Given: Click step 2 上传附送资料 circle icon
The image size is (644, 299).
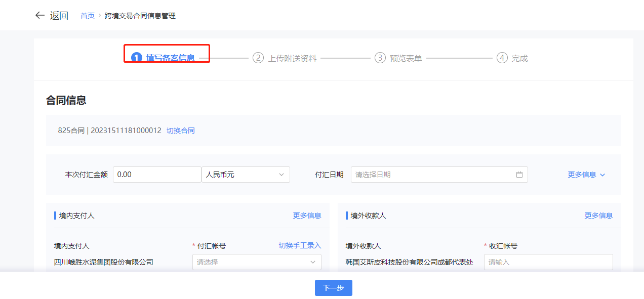Looking at the screenshot, I should (258, 58).
